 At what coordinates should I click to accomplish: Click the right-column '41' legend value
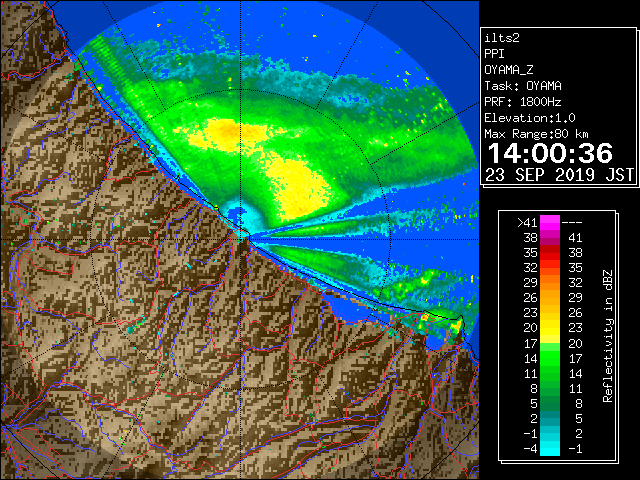coord(575,238)
